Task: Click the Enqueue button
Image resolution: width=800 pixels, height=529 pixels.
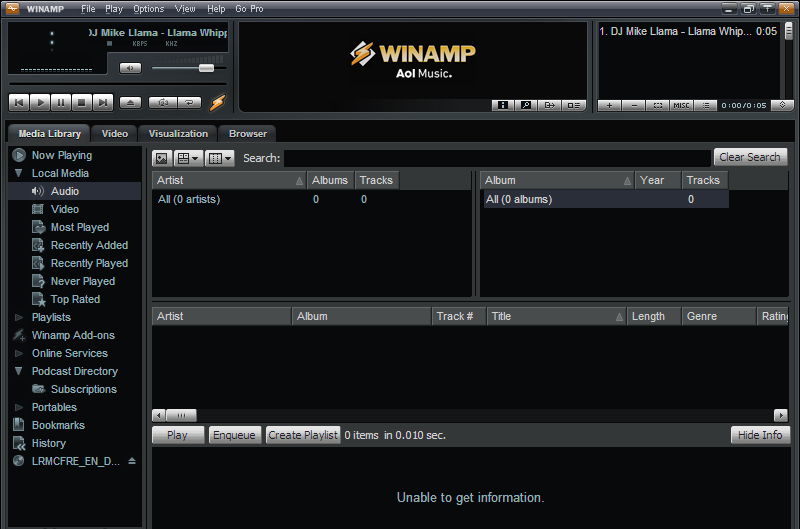Action: pos(234,435)
